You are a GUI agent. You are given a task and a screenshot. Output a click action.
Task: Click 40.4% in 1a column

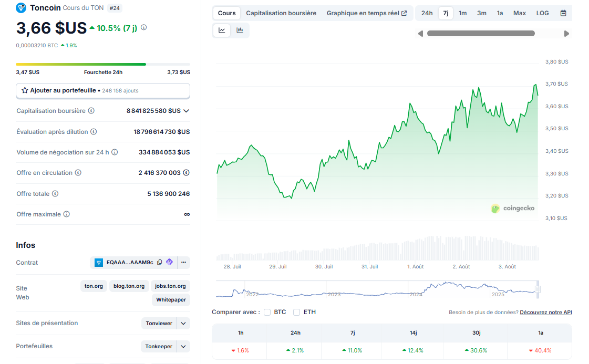[x=540, y=350]
